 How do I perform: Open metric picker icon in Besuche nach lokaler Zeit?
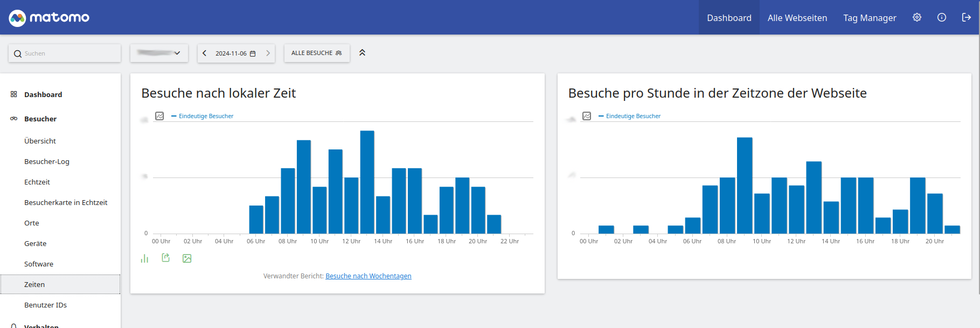pos(159,116)
